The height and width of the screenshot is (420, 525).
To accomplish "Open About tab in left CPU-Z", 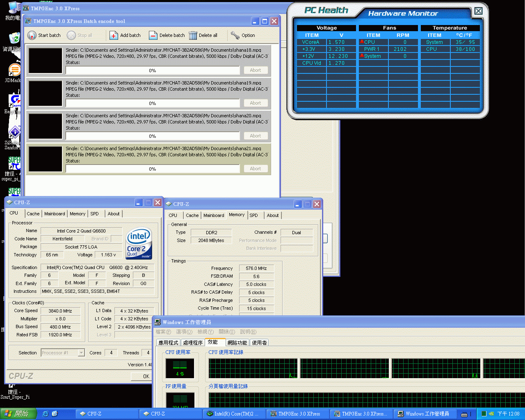I will [x=114, y=214].
